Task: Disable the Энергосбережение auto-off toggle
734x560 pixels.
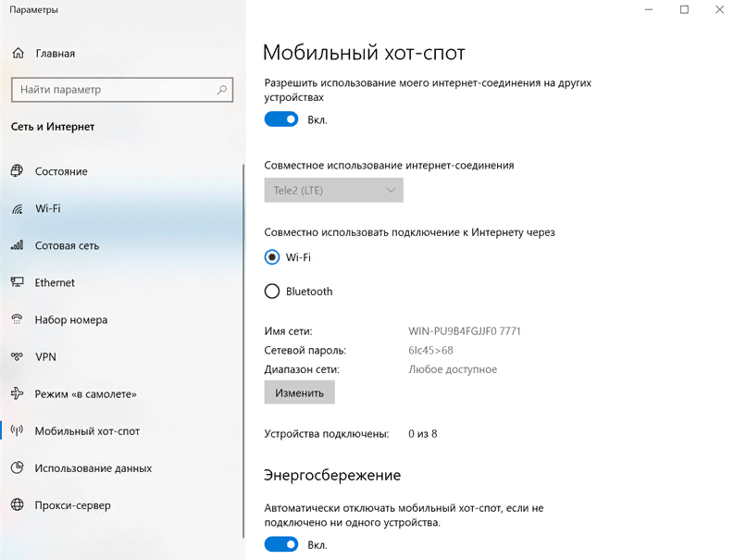Action: pos(281,544)
